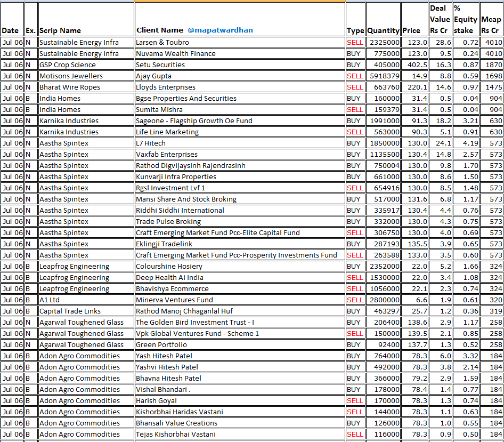Viewport: 504px width, 442px height.
Task: Click Riddhi Siddhi International cell
Action: 240,211
